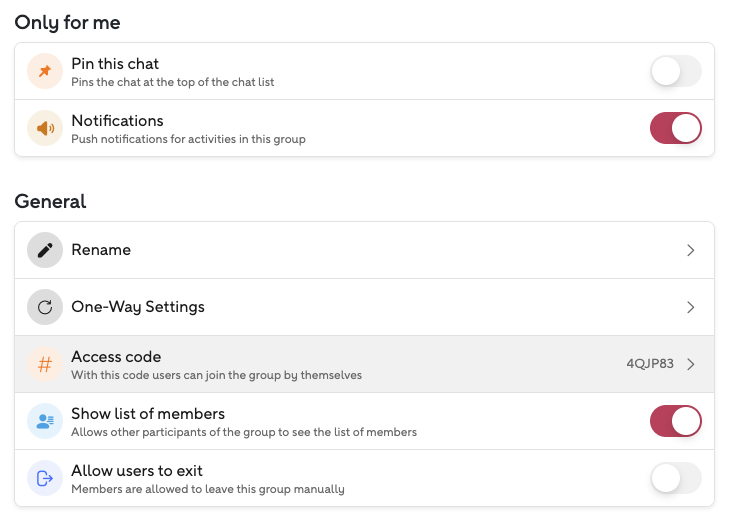Screen dimensions: 729x519
Task: Click the exit door icon
Action: 44,478
